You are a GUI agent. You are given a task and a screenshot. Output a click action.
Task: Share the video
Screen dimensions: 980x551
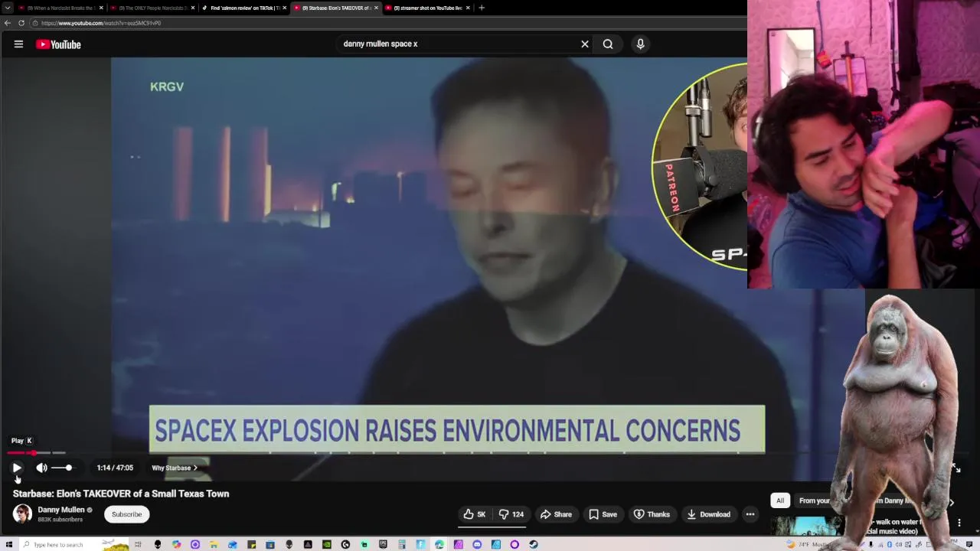click(556, 514)
